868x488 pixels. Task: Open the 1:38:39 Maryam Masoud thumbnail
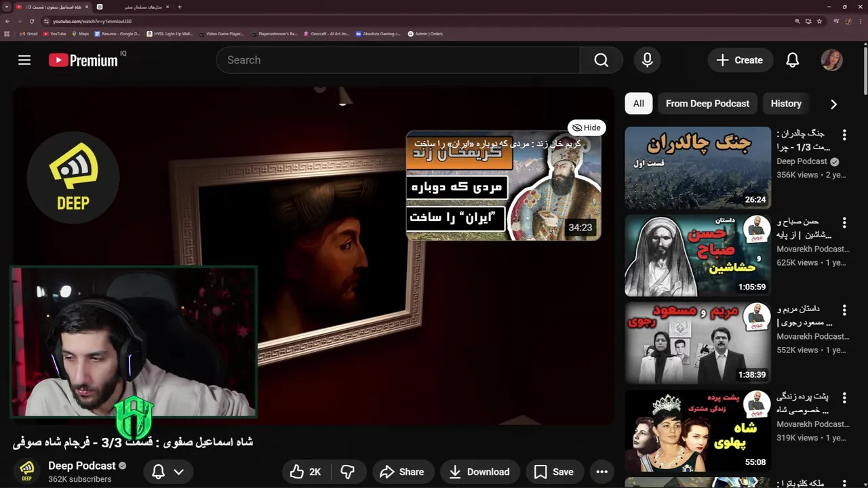(x=698, y=342)
